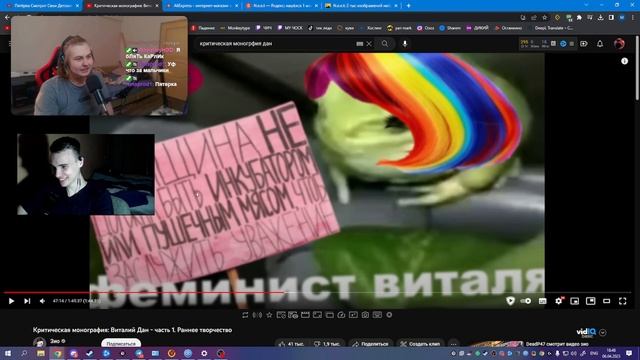
Task: Click the loop video enhancer icon
Action: click(245, 315)
